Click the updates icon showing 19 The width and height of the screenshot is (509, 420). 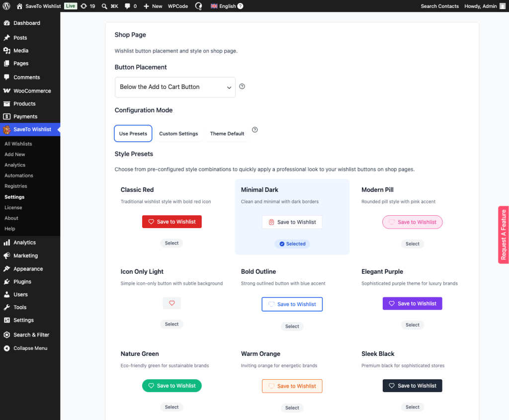point(84,6)
